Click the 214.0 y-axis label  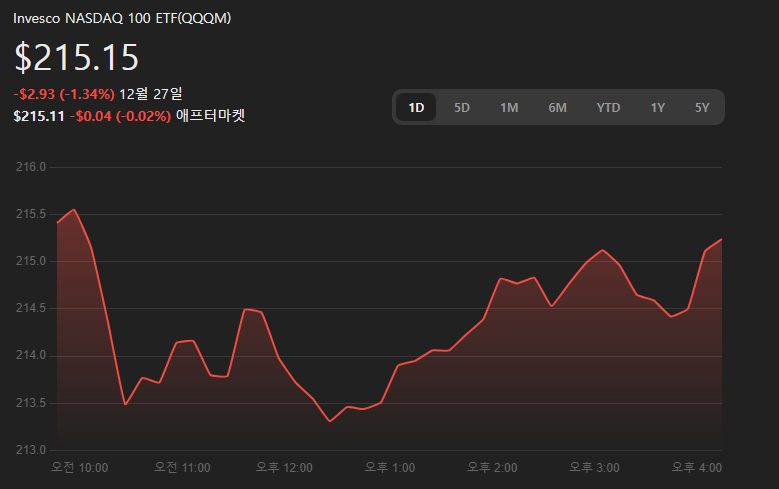point(31,355)
